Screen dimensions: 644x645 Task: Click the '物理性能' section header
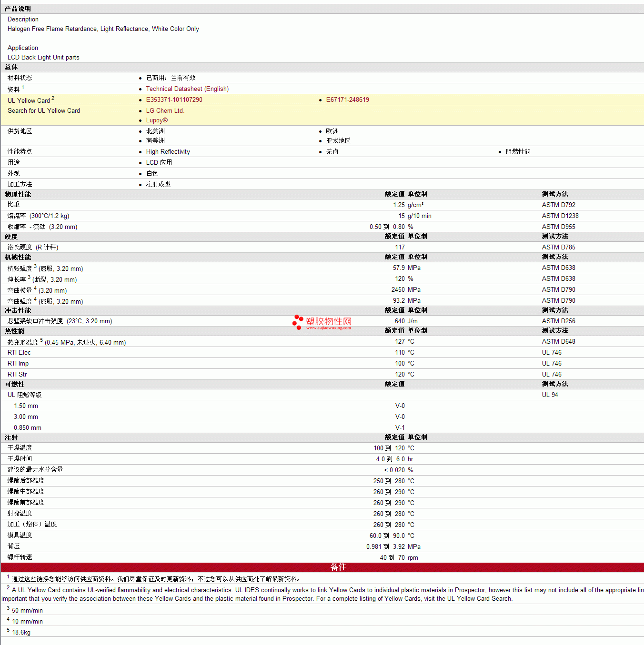(18, 194)
